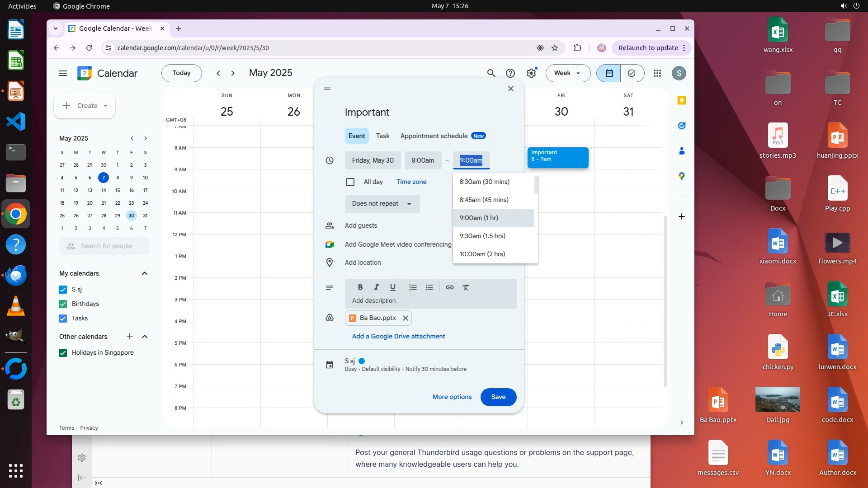Switch to the Task tab
Image resolution: width=868 pixels, height=488 pixels.
tap(382, 136)
